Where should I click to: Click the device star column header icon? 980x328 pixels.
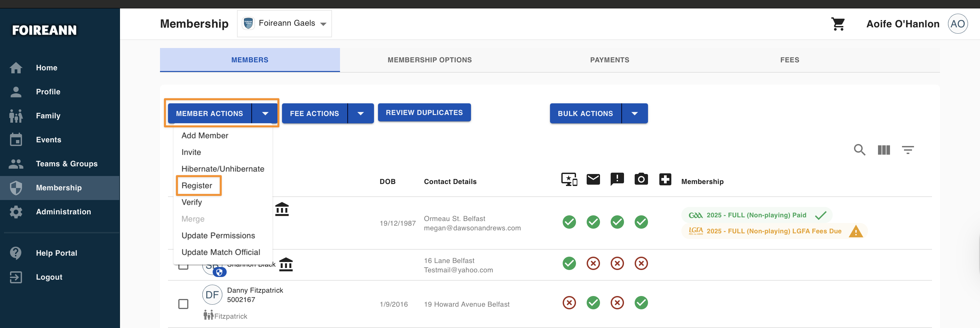click(x=569, y=179)
